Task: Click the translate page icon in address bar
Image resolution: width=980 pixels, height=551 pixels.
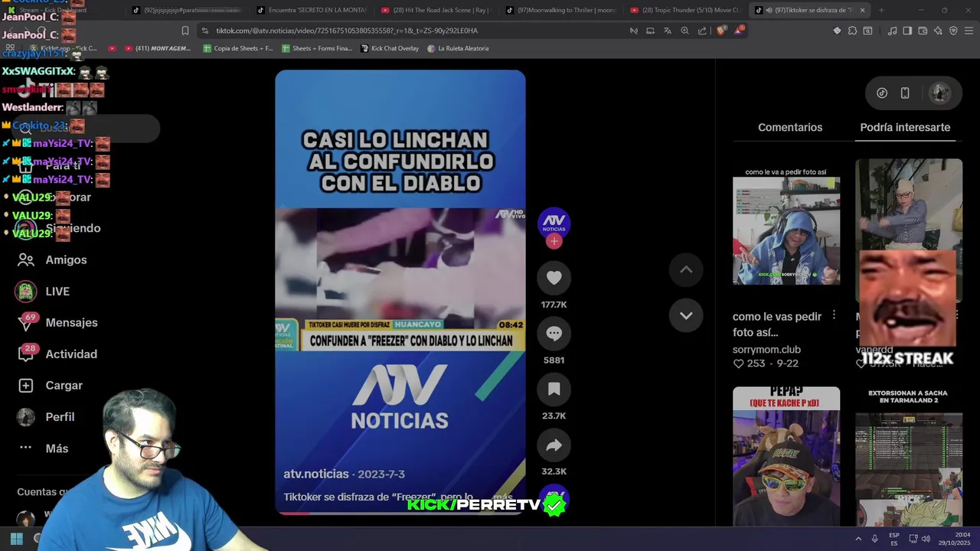Action: (x=668, y=31)
